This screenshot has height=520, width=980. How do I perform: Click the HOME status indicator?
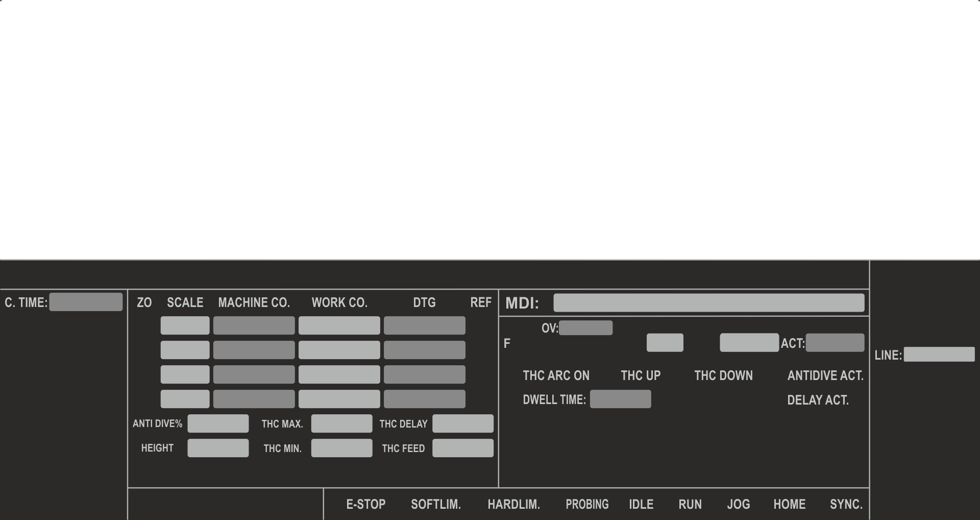click(x=789, y=504)
